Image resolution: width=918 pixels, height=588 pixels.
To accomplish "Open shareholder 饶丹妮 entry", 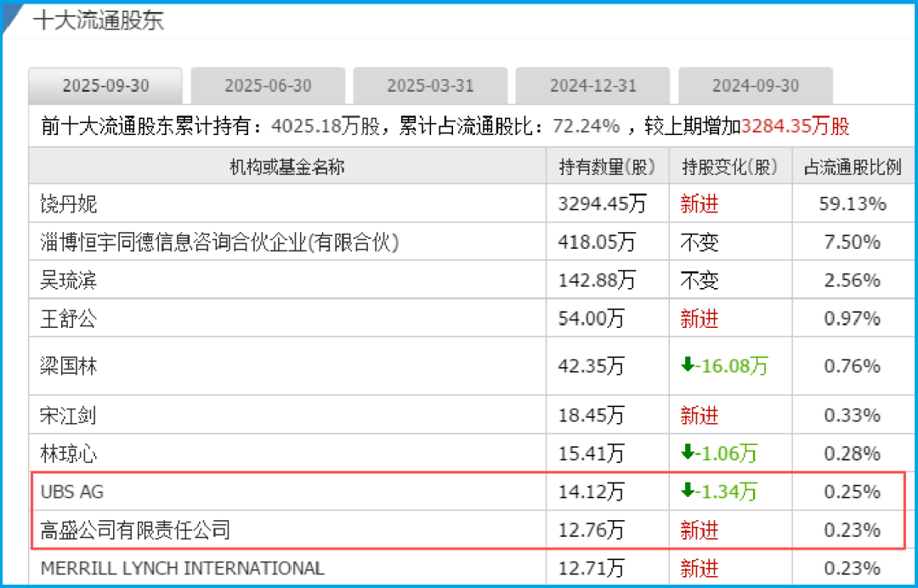I will tap(69, 204).
